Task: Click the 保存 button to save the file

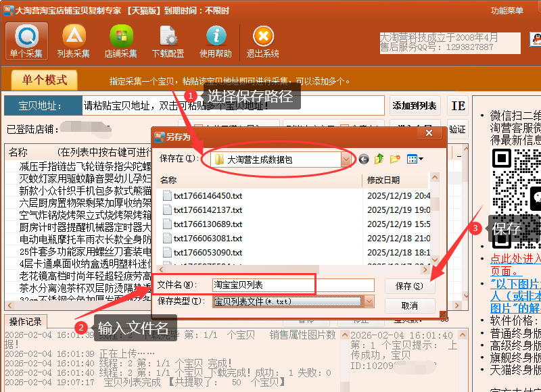Action: click(409, 286)
